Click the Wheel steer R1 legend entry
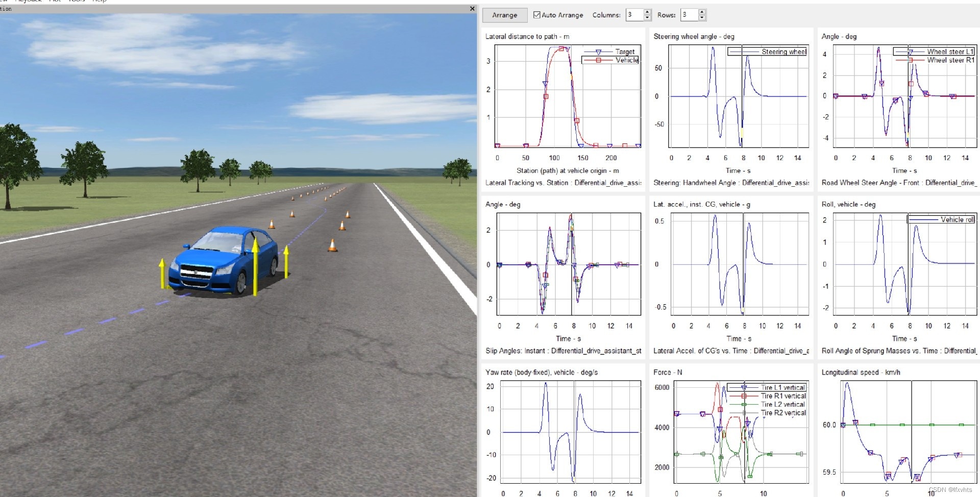 coord(935,60)
